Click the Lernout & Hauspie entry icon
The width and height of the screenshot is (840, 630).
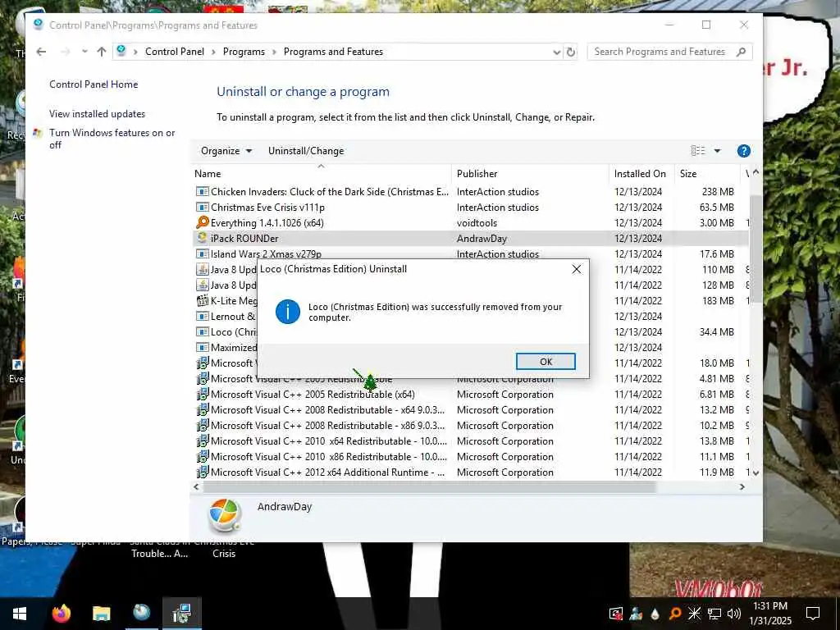202,316
